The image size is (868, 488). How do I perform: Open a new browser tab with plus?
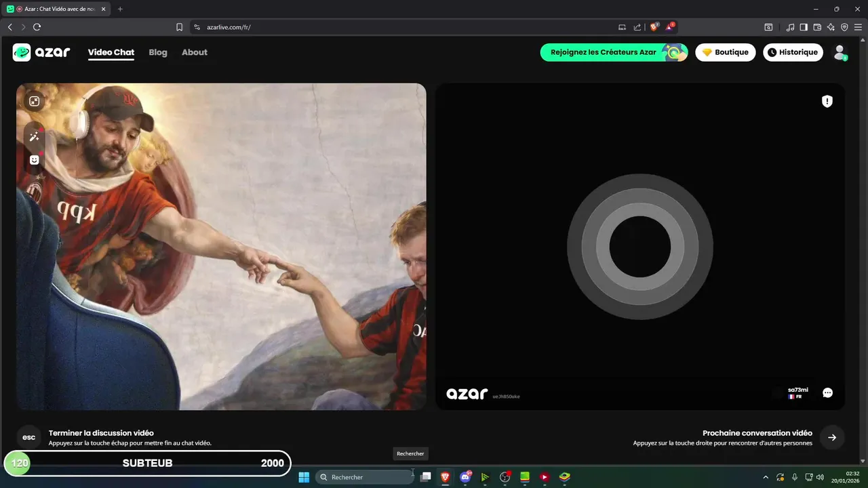120,9
